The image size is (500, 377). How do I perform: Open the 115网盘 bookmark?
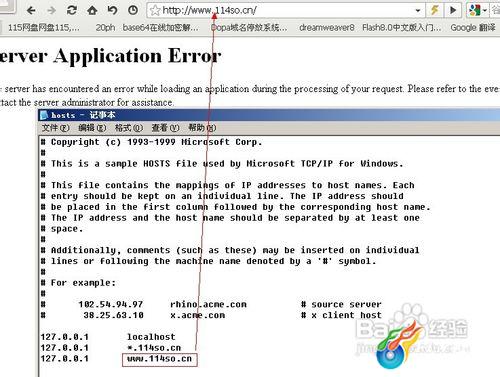pyautogui.click(x=44, y=28)
